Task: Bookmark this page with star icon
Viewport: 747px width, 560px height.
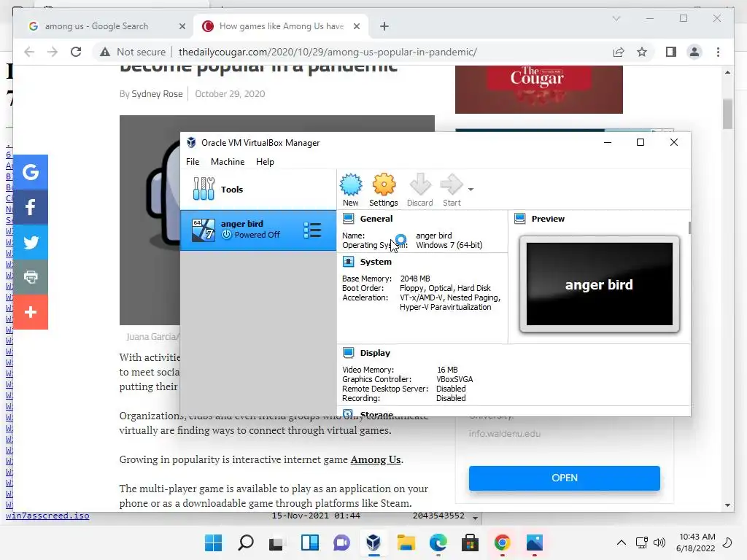Action: point(642,52)
